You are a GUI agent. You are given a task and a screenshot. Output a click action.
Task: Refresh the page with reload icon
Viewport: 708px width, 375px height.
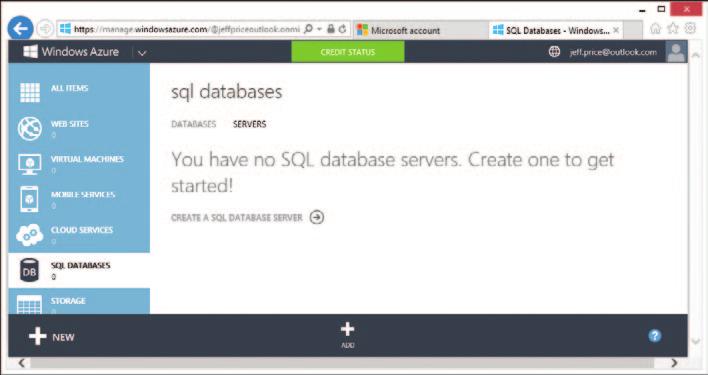[x=343, y=29]
